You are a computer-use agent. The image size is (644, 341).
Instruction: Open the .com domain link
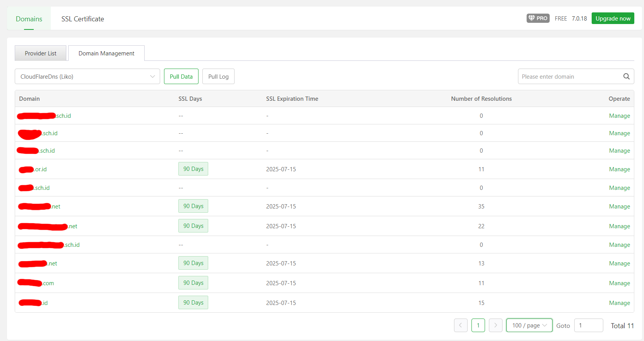(x=48, y=283)
